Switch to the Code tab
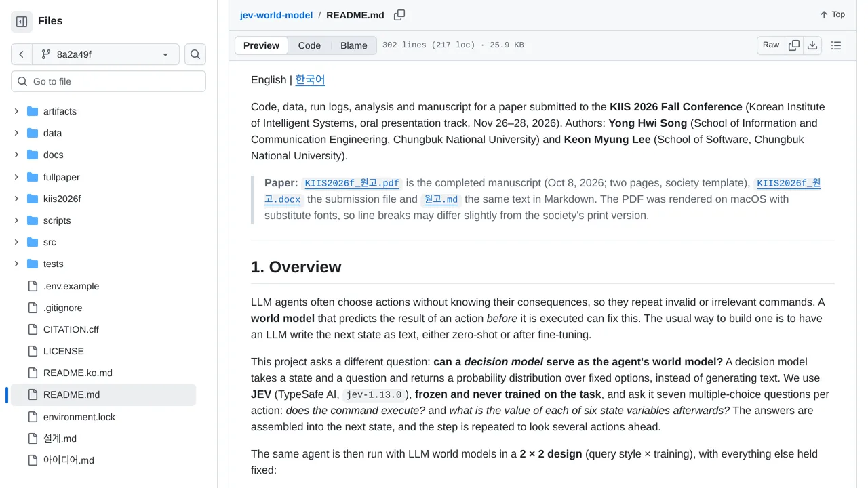This screenshot has height=488, width=868. point(309,45)
